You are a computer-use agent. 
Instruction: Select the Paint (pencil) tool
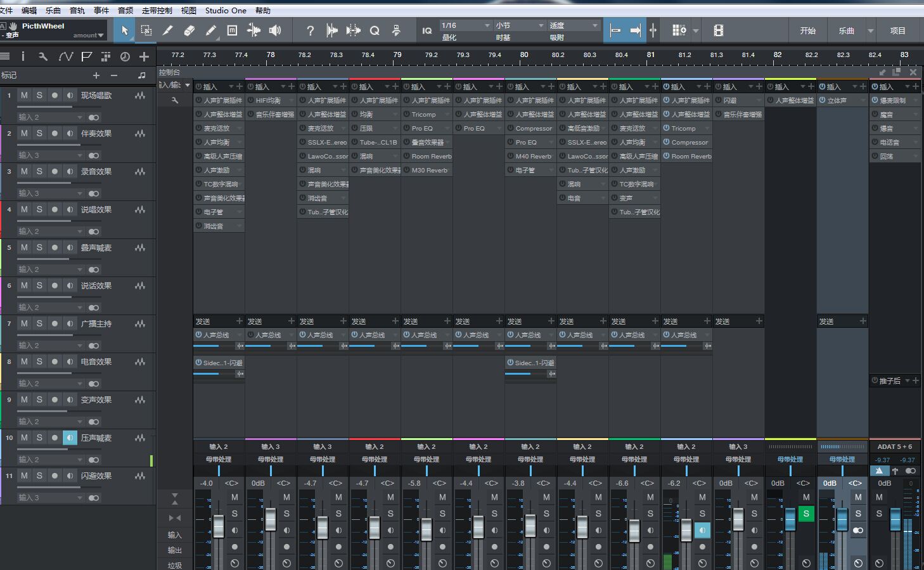(211, 30)
